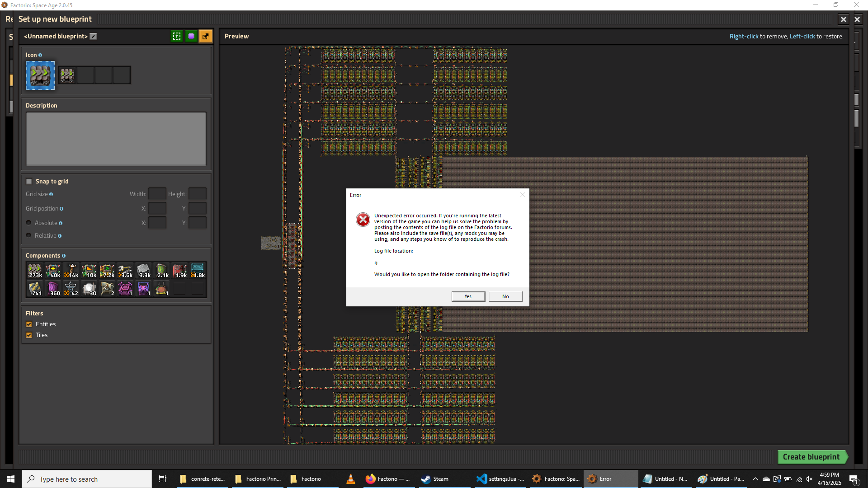Viewport: 868px width, 488px height.
Task: Click the system clock showing 4:59 PM
Action: click(829, 479)
